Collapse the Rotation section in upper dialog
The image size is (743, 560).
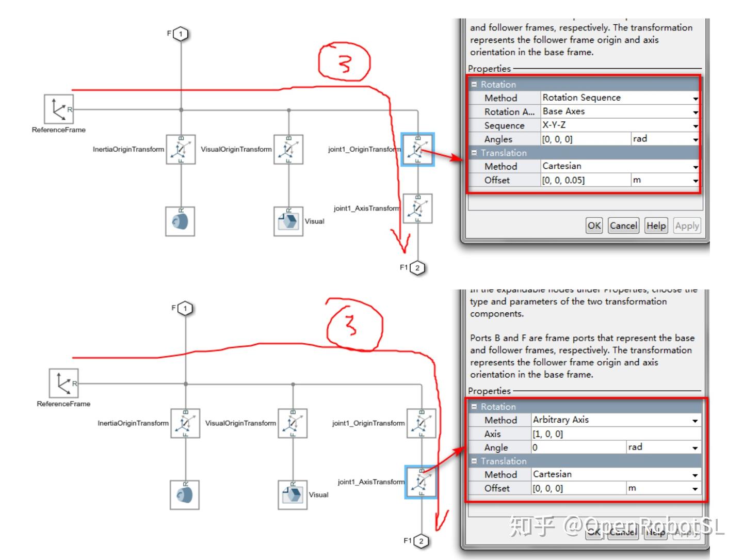474,84
